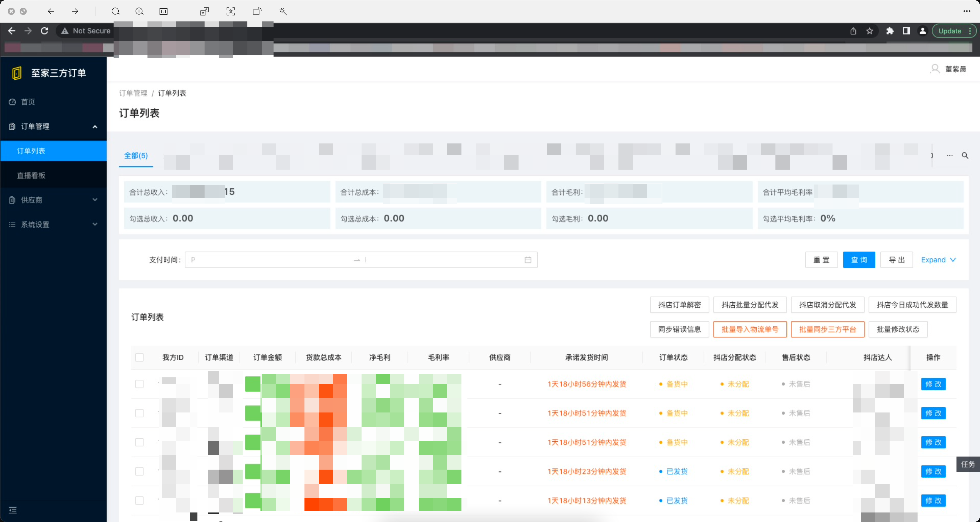Click the 承诺发货时间 column header
The image size is (980, 522).
tap(586, 357)
